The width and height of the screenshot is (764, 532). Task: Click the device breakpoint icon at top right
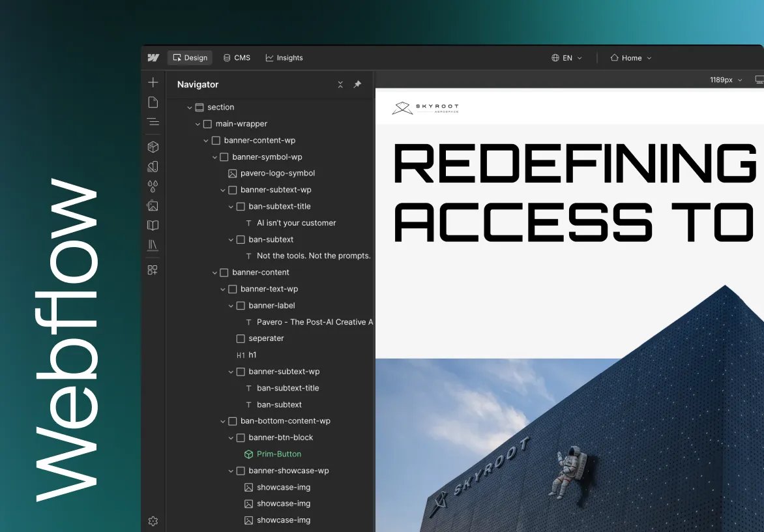pyautogui.click(x=759, y=80)
